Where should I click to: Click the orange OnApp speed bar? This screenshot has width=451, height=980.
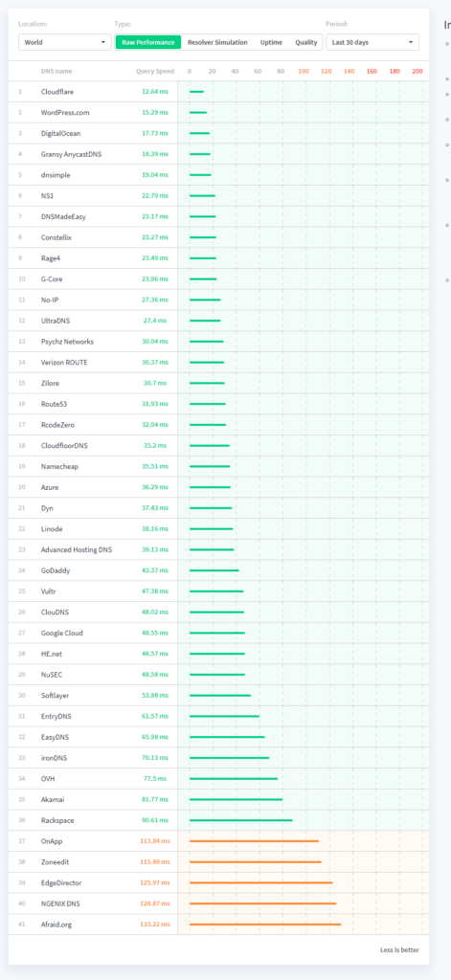click(x=254, y=841)
